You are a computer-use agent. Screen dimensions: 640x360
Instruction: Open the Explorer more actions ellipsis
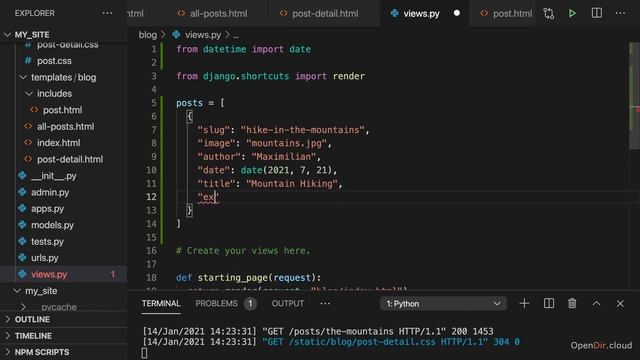pyautogui.click(x=107, y=13)
